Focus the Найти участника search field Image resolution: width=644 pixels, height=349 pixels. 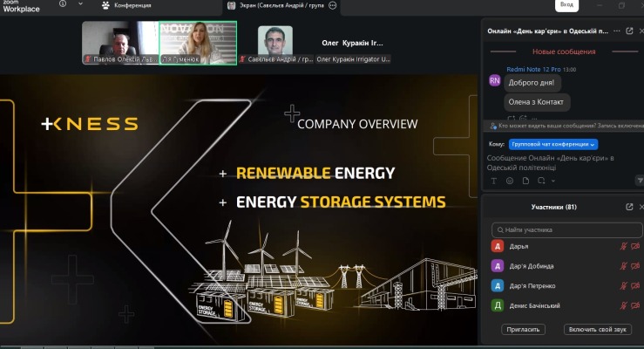coord(566,229)
